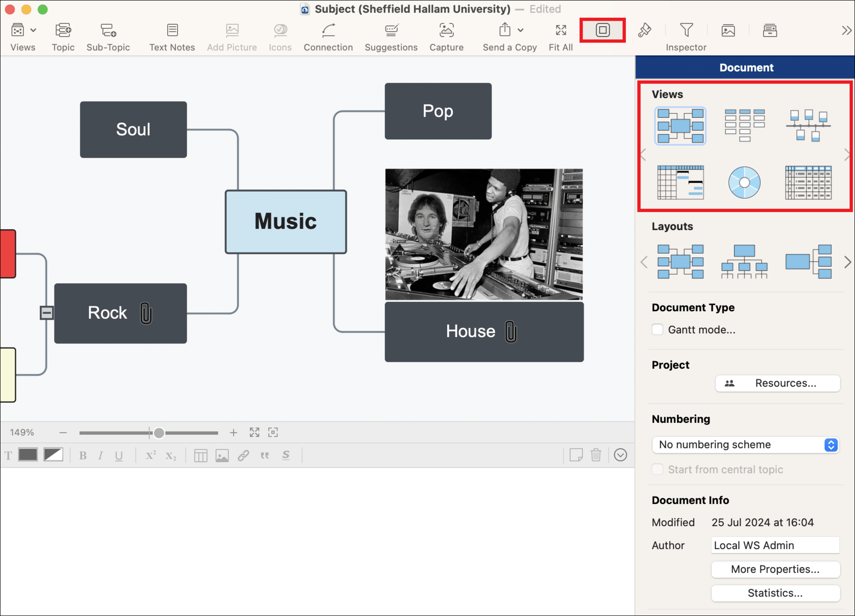Select the circular radial view thumbnail

(x=744, y=182)
